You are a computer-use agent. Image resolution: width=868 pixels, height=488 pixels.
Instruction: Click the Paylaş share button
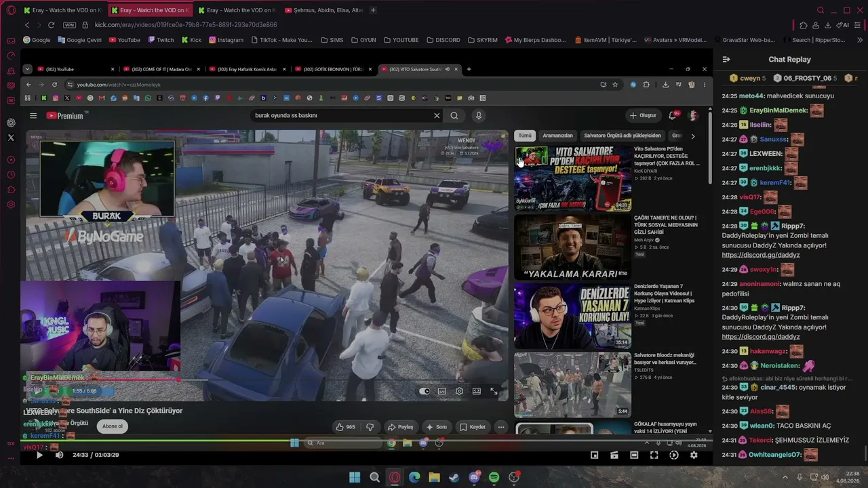400,427
